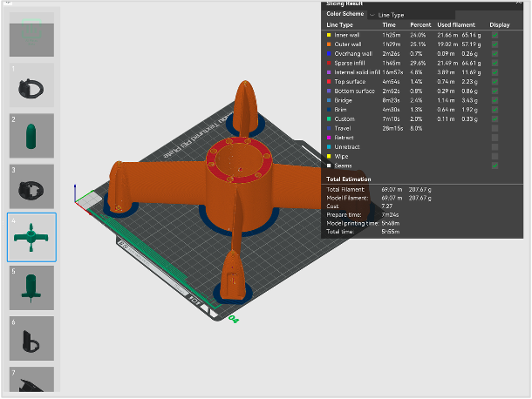Click Sparse infill percent 29.6%
This screenshot has width=532, height=399.
[x=418, y=63]
